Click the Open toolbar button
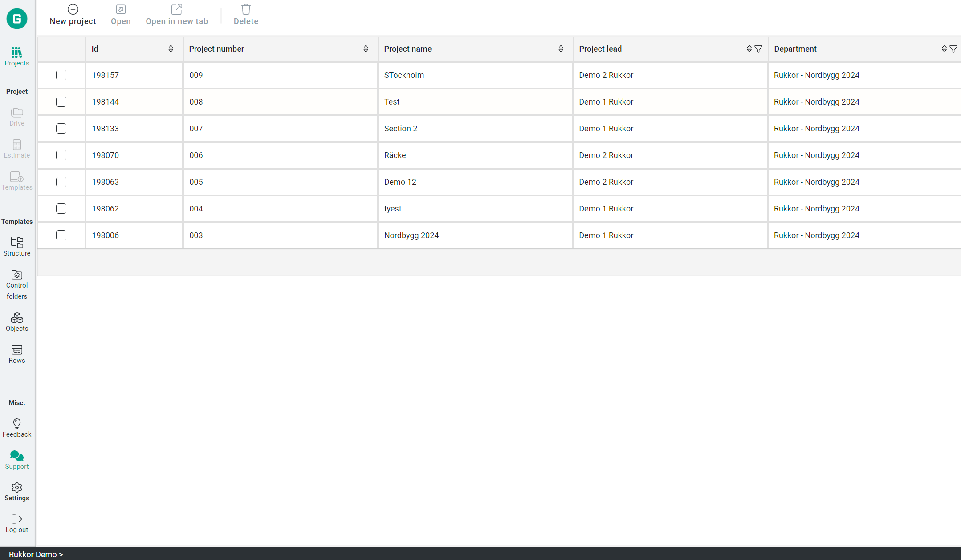This screenshot has height=560, width=961. [121, 15]
